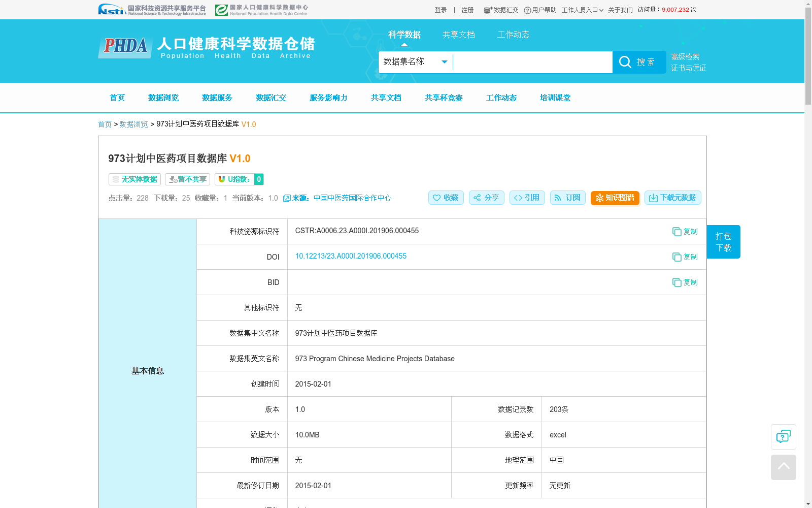Viewport: 812px width, 508px height.
Task: Open 高级检索 advanced search
Action: [685, 57]
